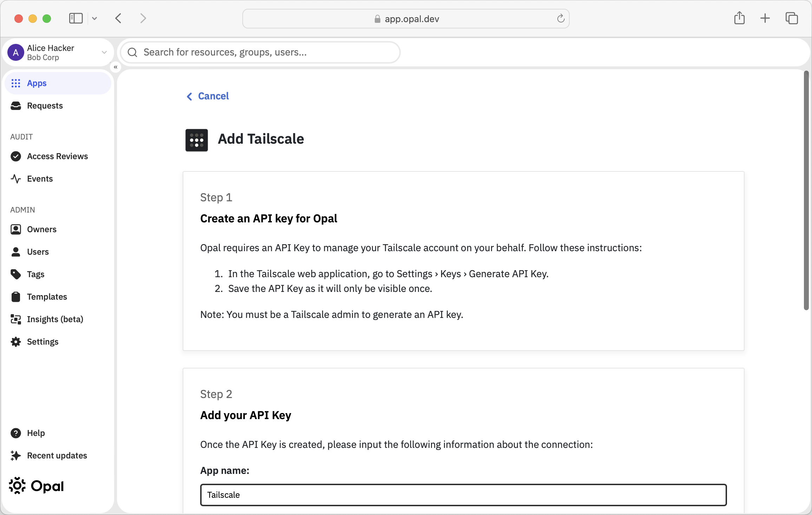Screen dimensions: 812x515
Task: Expand the Alice Hacker account dropdown chevron
Action: point(104,52)
